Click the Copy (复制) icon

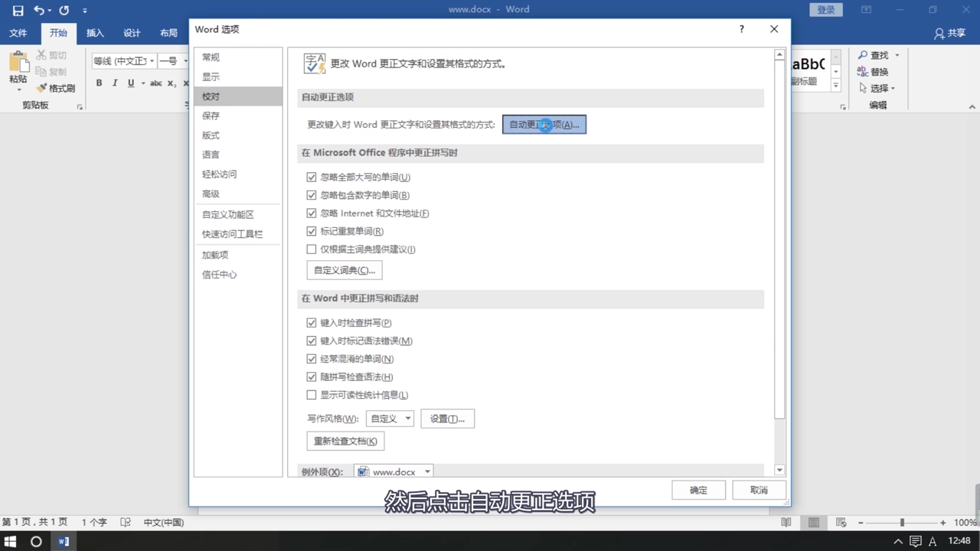point(41,72)
